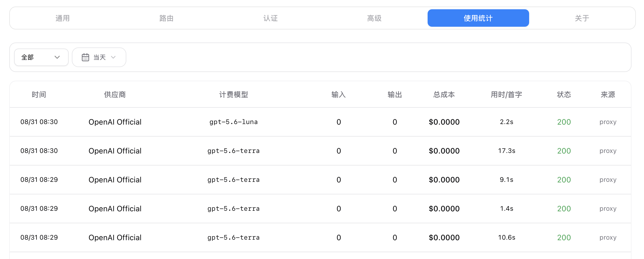644x259 pixels.
Task: Click status 200 in the 9.1s row
Action: pos(564,180)
